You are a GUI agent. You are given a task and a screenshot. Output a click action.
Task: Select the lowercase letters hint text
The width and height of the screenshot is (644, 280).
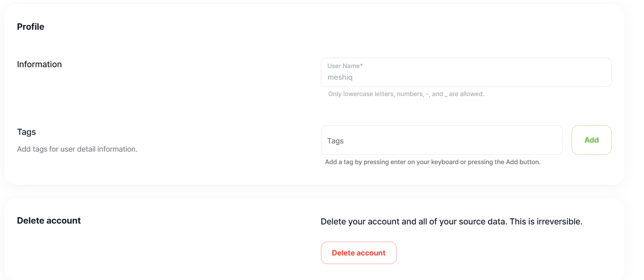405,93
